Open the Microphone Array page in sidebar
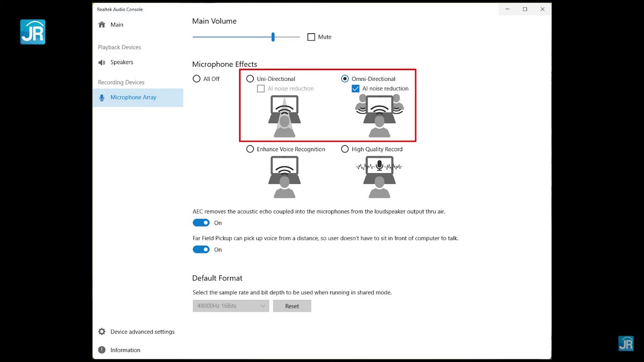The height and width of the screenshot is (362, 644). pyautogui.click(x=133, y=98)
